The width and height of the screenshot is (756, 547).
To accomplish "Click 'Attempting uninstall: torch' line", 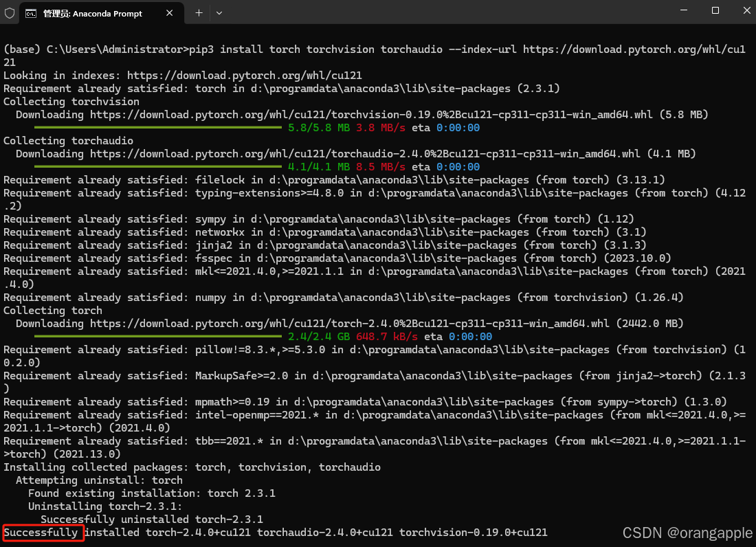I will [x=100, y=480].
